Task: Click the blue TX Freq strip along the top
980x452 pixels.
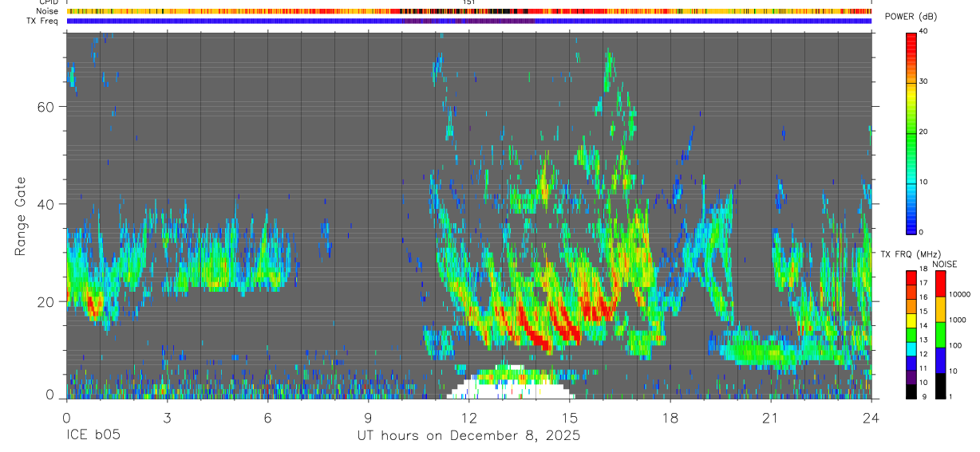Action: (x=468, y=21)
